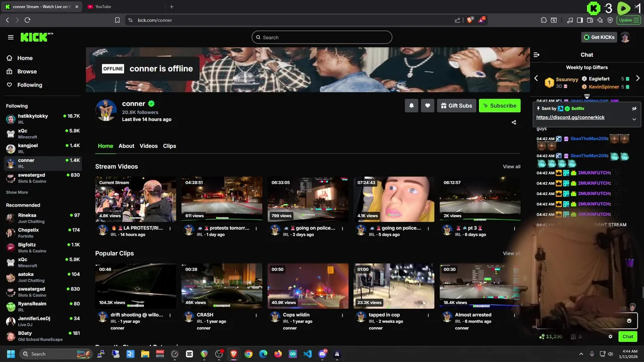This screenshot has width=644, height=362.
Task: Open the 07:24:43 'going on police' video thumbnail
Action: point(394,199)
